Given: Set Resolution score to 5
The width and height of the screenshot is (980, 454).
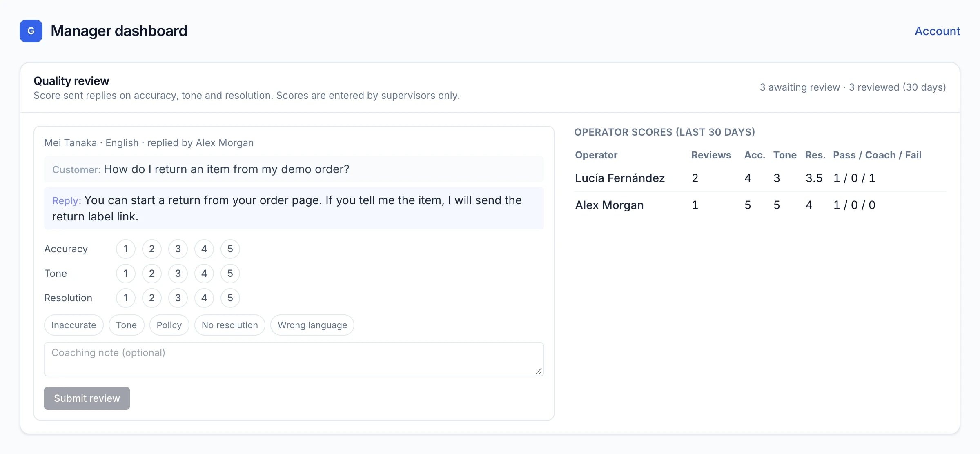Looking at the screenshot, I should pyautogui.click(x=230, y=298).
